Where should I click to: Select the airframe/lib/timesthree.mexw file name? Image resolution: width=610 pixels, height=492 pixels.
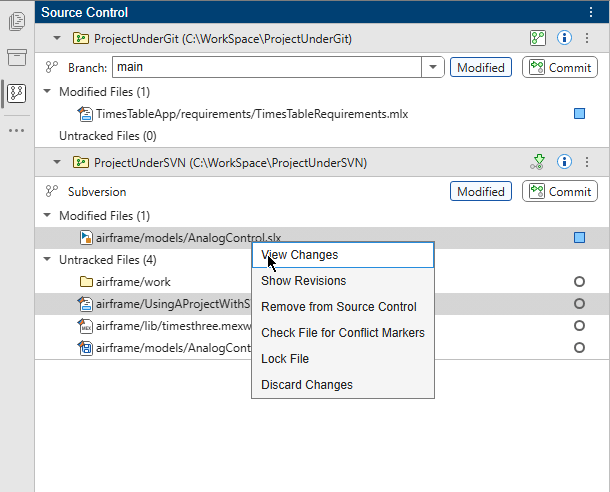[x=174, y=326]
